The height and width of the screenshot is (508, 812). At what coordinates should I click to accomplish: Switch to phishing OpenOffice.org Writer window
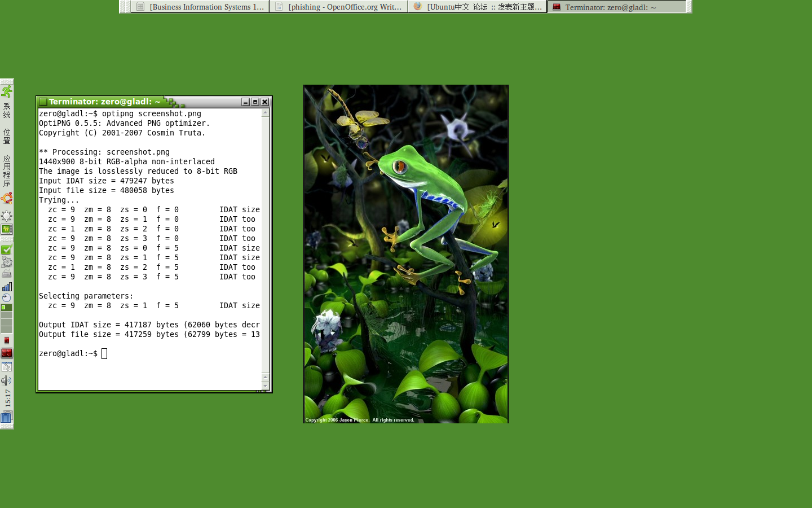pyautogui.click(x=338, y=7)
